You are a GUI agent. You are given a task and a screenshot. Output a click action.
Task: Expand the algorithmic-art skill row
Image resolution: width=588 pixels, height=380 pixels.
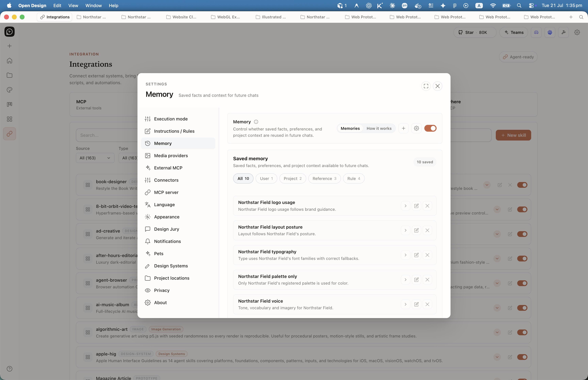pos(497,332)
